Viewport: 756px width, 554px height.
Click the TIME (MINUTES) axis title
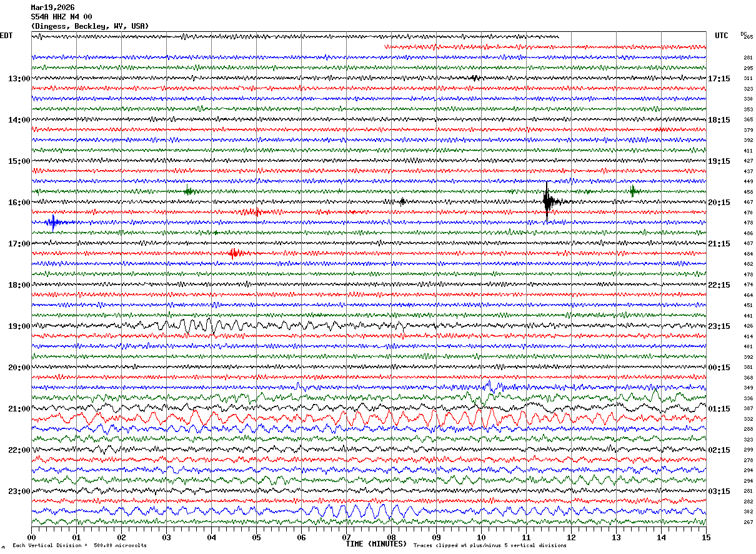pyautogui.click(x=376, y=544)
